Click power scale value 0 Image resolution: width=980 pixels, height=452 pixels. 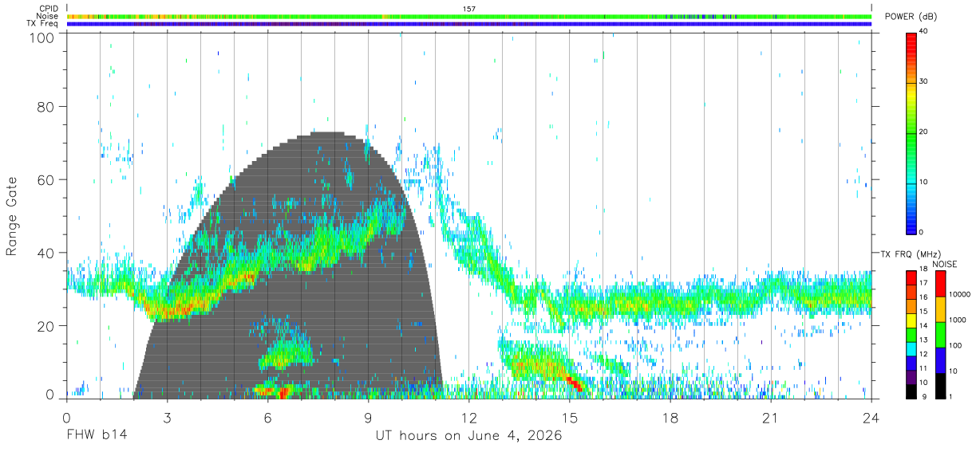922,232
